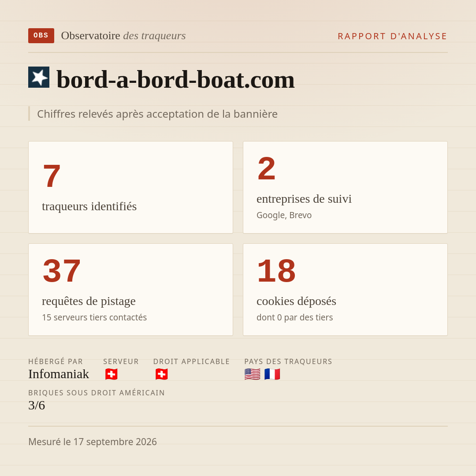Click the 3/6 value
This screenshot has width=476, height=476.
coord(37,405)
